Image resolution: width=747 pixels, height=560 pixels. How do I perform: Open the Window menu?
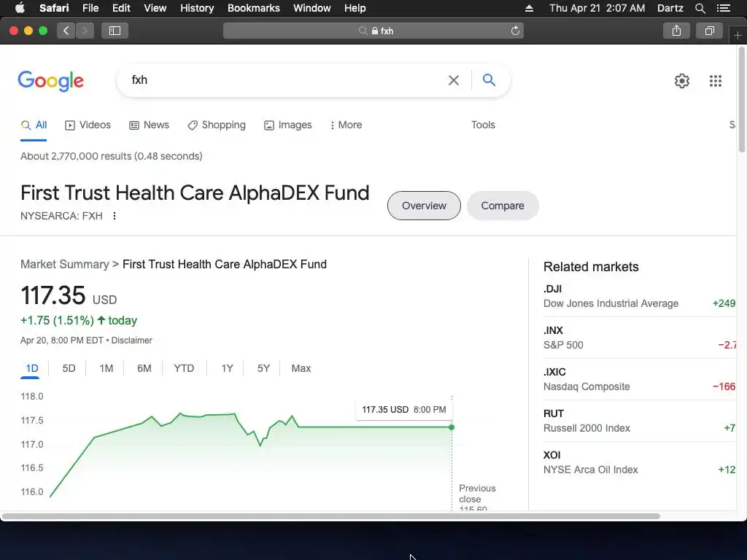(312, 8)
